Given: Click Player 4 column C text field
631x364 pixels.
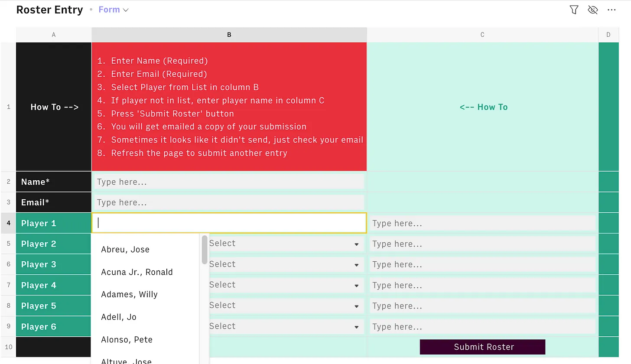Looking at the screenshot, I should click(x=482, y=285).
